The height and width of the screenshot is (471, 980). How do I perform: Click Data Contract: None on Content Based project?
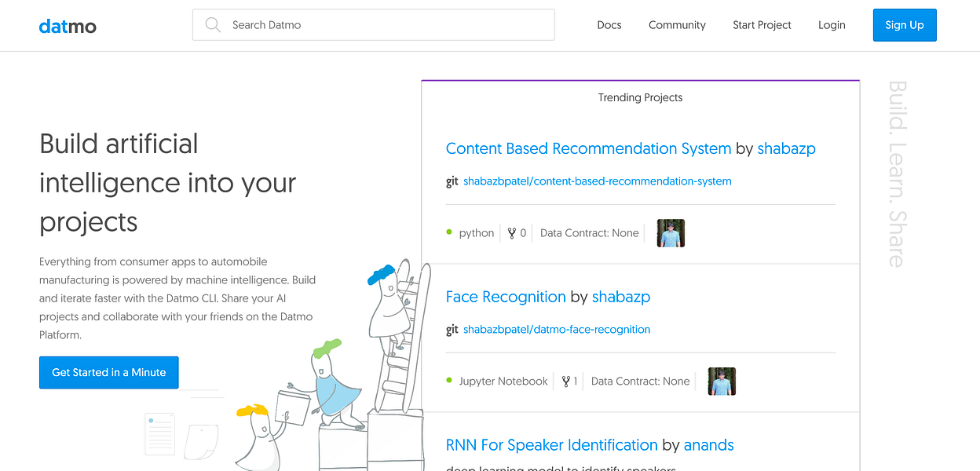[x=590, y=233]
